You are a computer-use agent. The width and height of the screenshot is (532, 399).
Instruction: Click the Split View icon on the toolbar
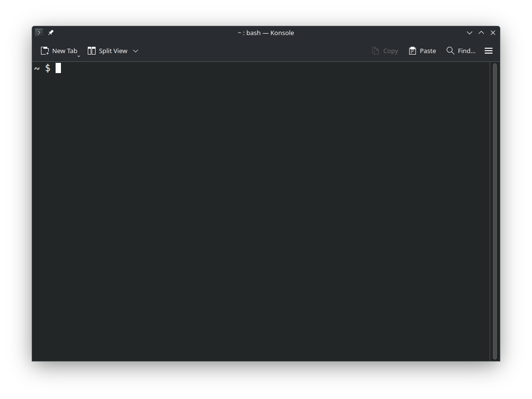pos(92,50)
